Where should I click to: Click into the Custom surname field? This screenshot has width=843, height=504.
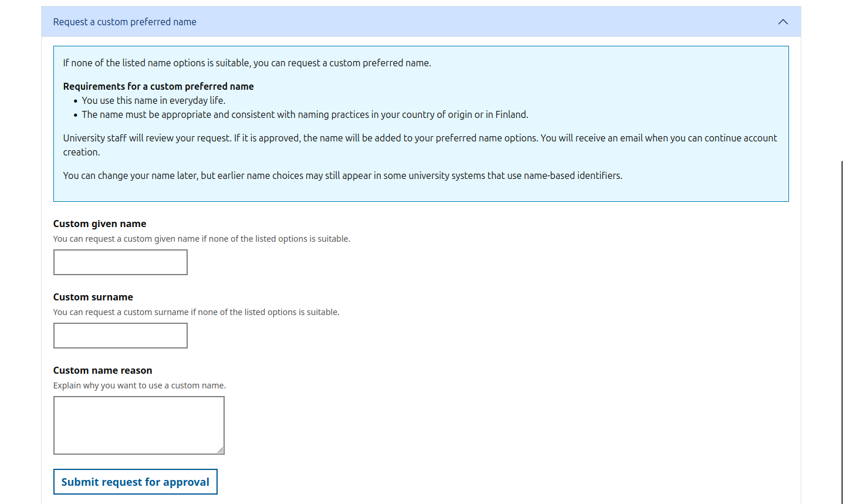[120, 336]
